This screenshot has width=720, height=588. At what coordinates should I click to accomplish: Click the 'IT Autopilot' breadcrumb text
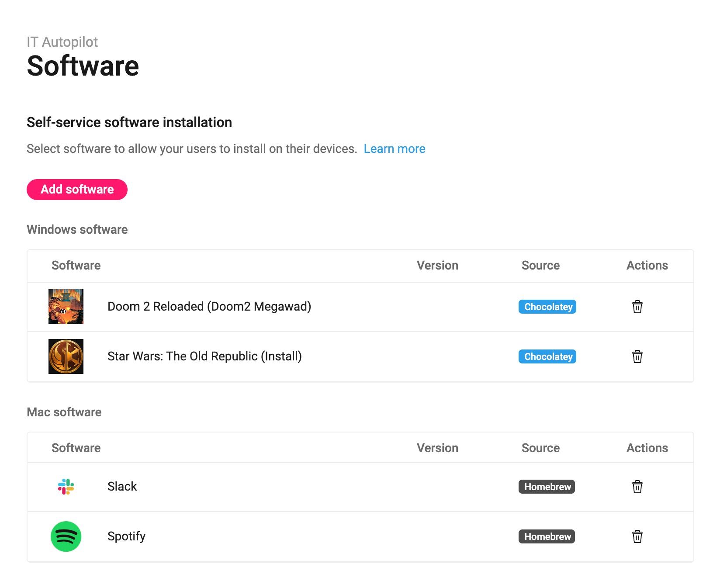click(62, 42)
